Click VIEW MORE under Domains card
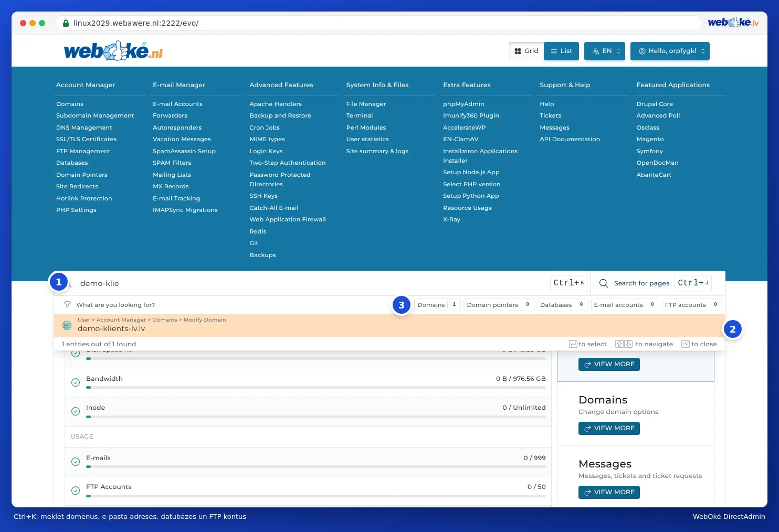Image resolution: width=779 pixels, height=532 pixels. click(x=609, y=428)
